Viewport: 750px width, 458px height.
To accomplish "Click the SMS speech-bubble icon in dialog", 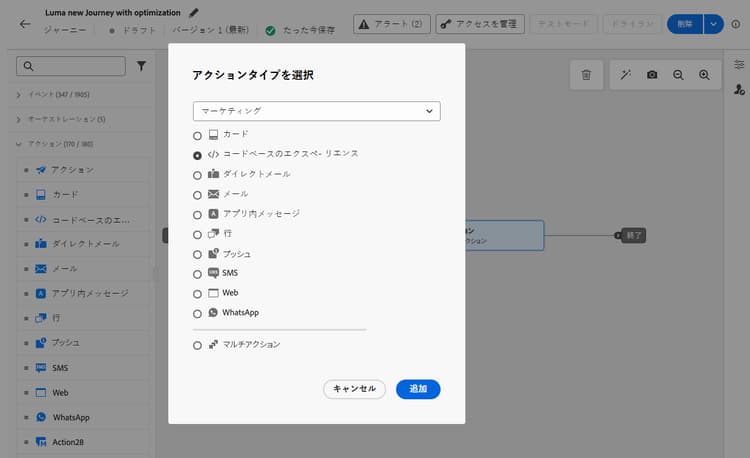I will [x=213, y=273].
